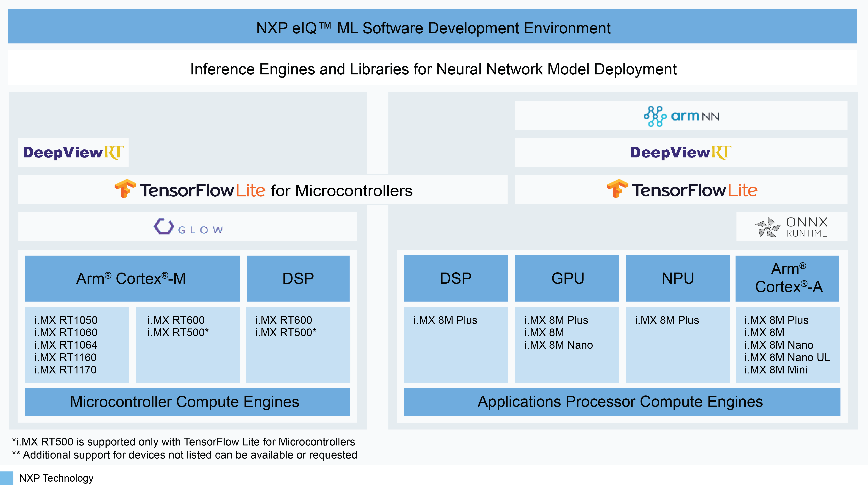This screenshot has height=485, width=868.
Task: Select the NPU compute engine block
Action: tap(678, 278)
